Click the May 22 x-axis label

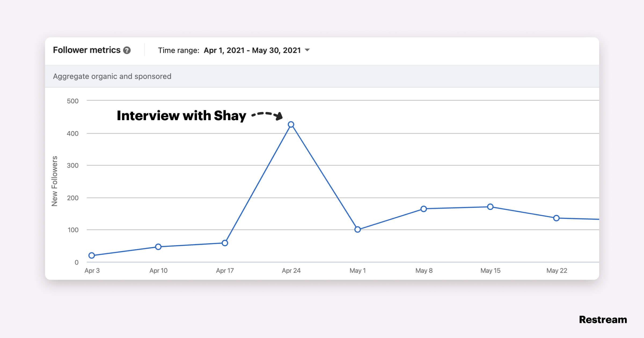tap(557, 270)
